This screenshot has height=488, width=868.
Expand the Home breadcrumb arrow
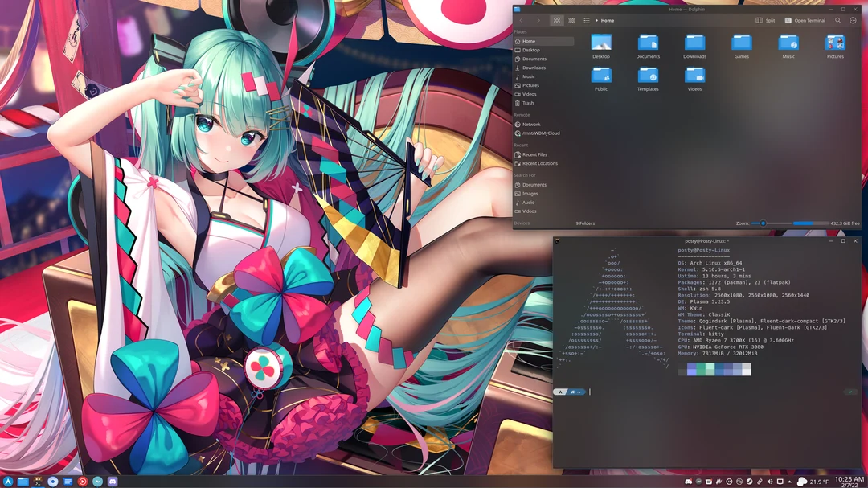[x=596, y=20]
